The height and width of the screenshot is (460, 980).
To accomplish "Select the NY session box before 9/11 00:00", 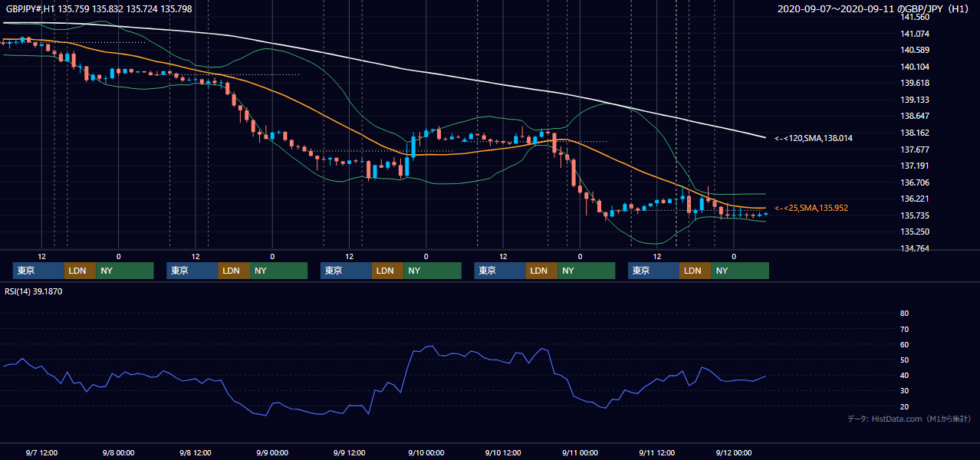I will tap(586, 271).
